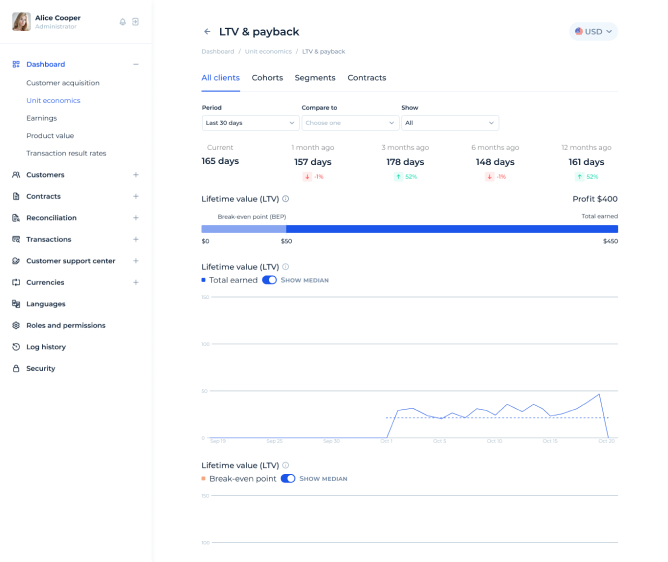Open Customer acquisition in the sidebar
The height and width of the screenshot is (562, 668).
[63, 83]
